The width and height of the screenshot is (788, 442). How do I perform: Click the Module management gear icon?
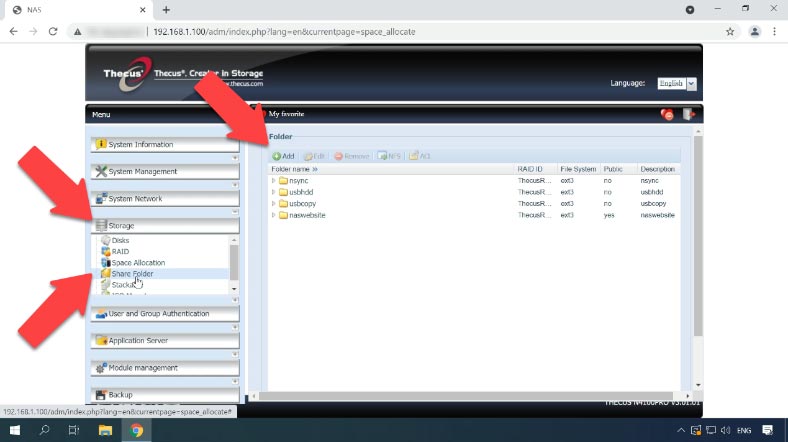[101, 368]
